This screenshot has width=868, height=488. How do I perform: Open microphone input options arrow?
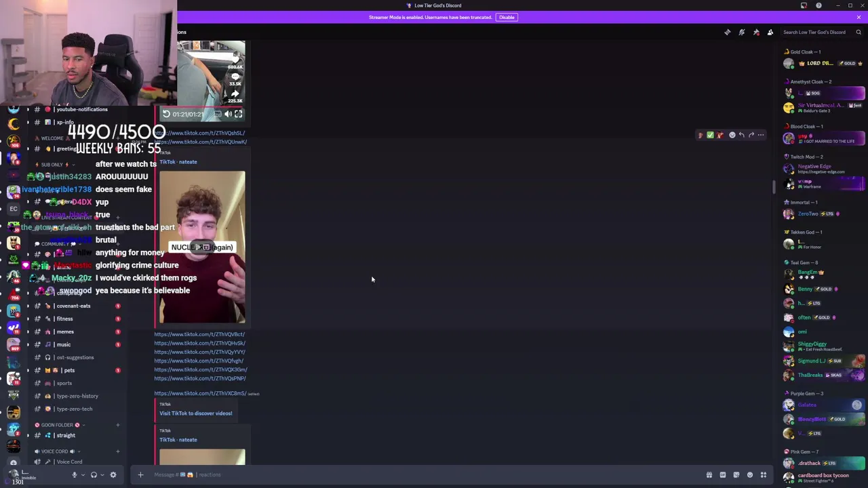[x=83, y=474]
